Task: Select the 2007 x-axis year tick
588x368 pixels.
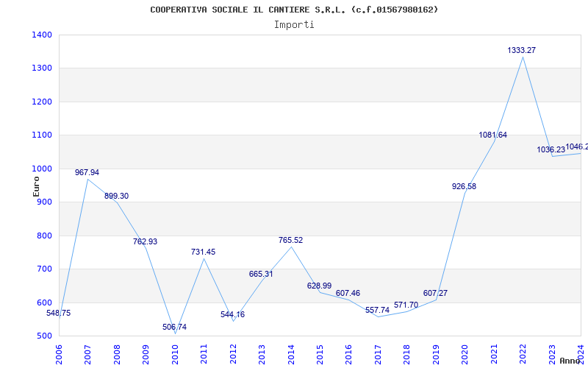Action: 87,354
